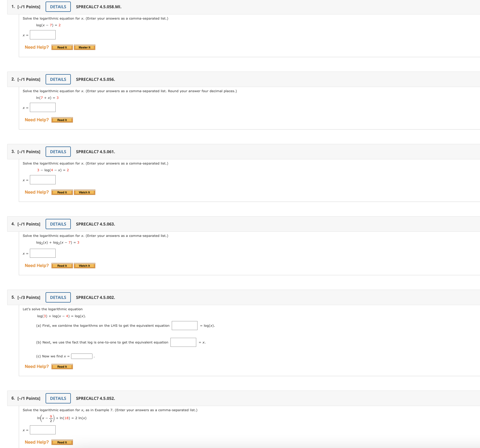Click the code SPRECALC7 4.5.061.
This screenshot has width=480, height=448.
click(x=95, y=152)
